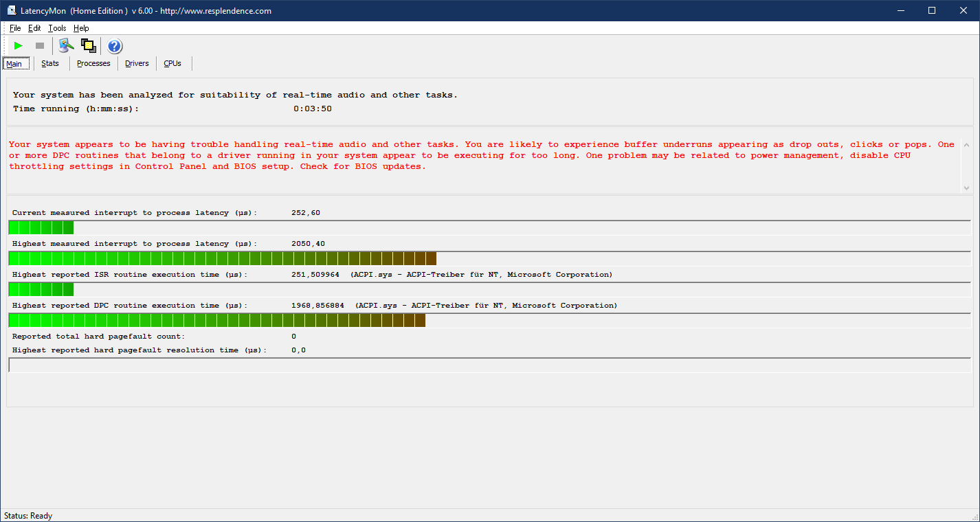Switch to the Processes tab
The image size is (980, 522).
tap(93, 63)
